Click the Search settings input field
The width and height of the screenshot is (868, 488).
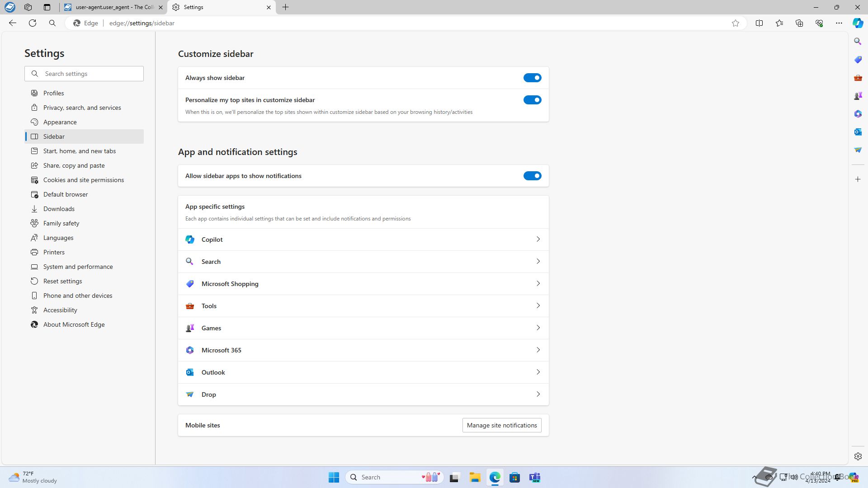pyautogui.click(x=84, y=74)
